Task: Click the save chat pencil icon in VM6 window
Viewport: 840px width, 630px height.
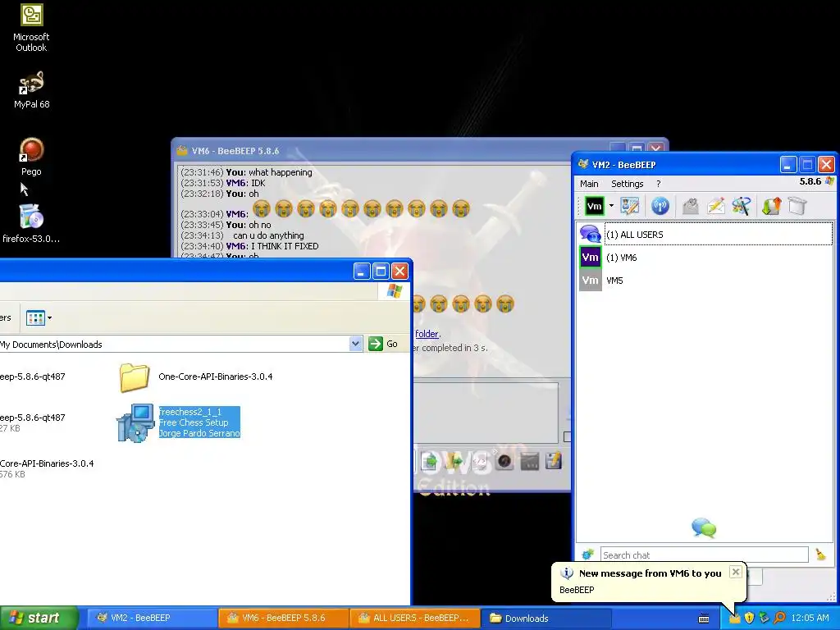Action: click(x=554, y=461)
